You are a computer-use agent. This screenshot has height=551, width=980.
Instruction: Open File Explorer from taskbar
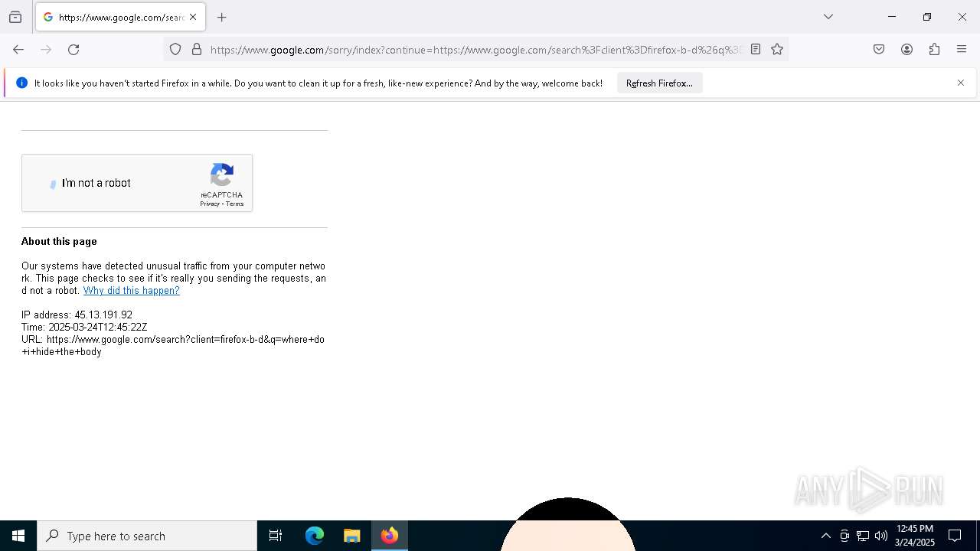[352, 536]
